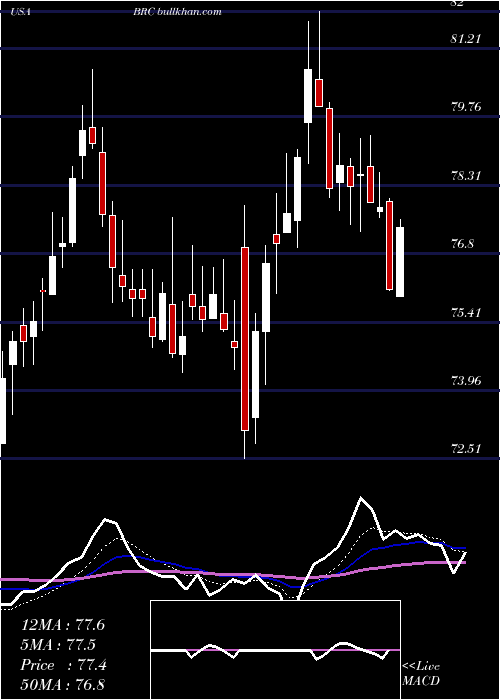Click the last white candle on the right
This screenshot has width=500, height=700.
click(x=400, y=262)
